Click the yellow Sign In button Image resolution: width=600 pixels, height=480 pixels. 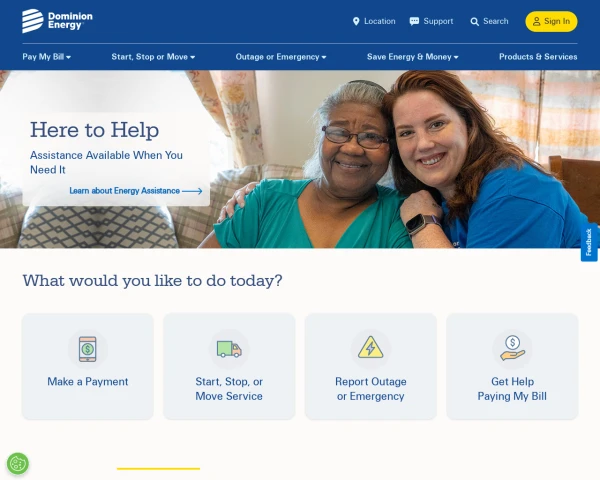[551, 21]
